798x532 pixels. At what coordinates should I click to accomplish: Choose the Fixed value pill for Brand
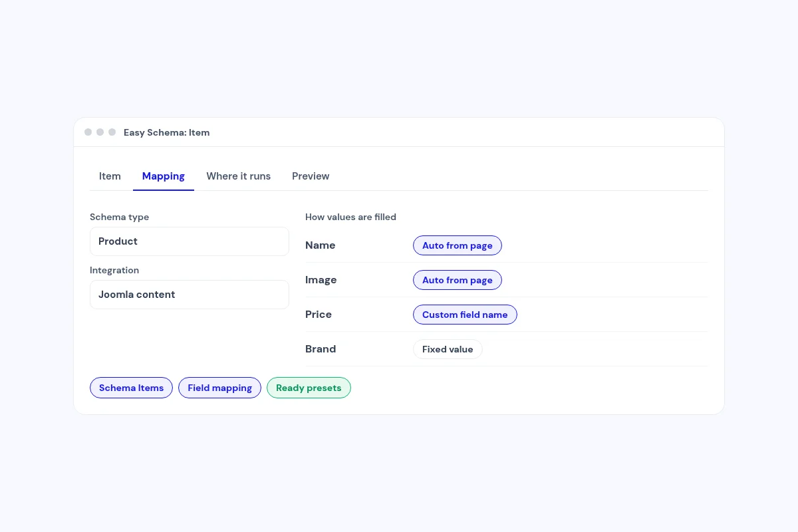(x=448, y=349)
